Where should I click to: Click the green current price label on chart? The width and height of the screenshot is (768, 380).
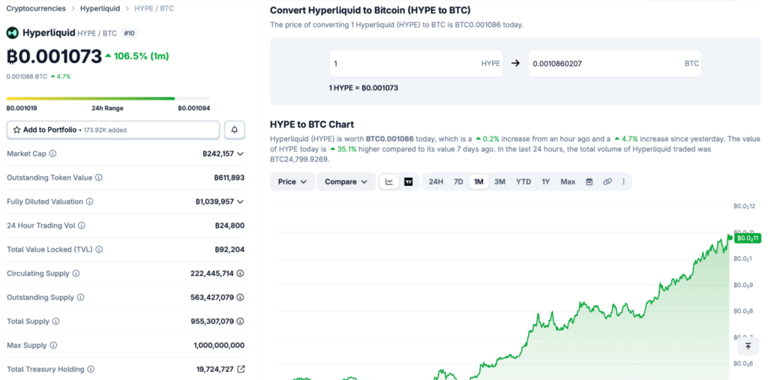748,238
